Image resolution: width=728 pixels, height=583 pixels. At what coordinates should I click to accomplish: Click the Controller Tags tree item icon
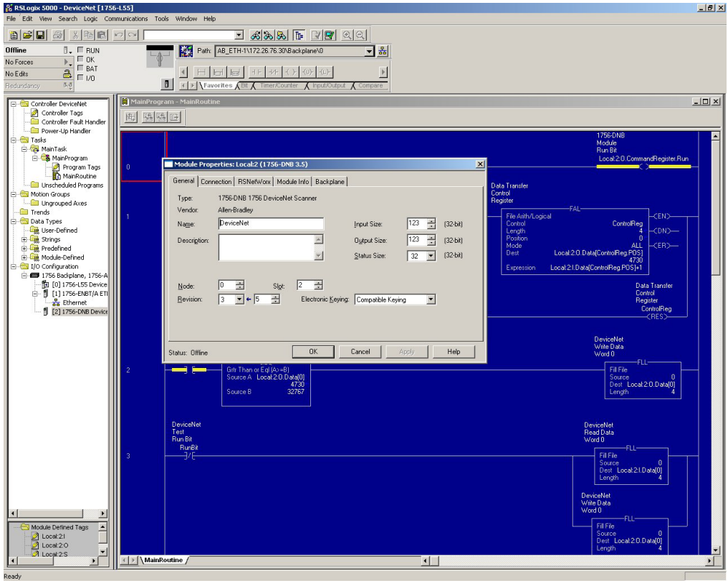tap(34, 112)
